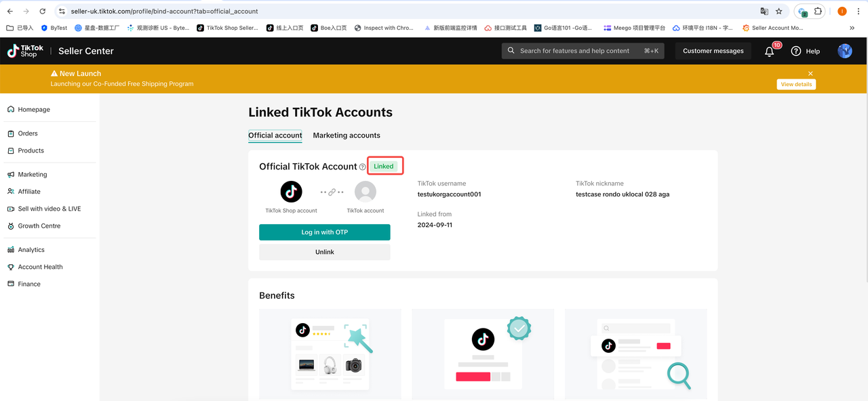Viewport: 868px width, 401px height.
Task: Show more bookmarks with the chevron
Action: pos(852,28)
